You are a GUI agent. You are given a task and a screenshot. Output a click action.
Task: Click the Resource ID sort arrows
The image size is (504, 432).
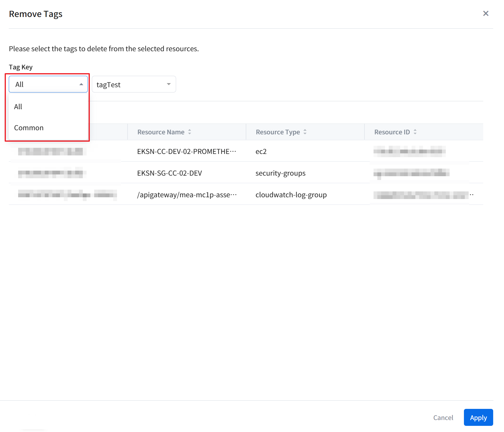coord(415,132)
